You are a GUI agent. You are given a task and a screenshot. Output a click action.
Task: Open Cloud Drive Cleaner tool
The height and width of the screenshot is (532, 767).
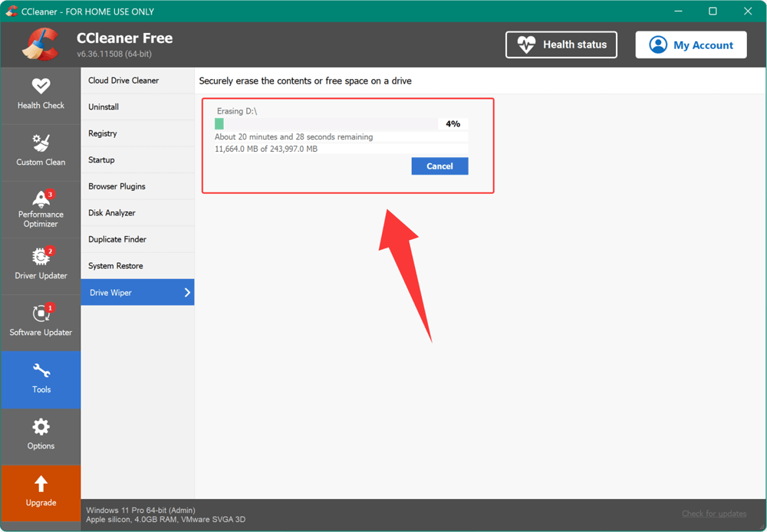click(123, 80)
